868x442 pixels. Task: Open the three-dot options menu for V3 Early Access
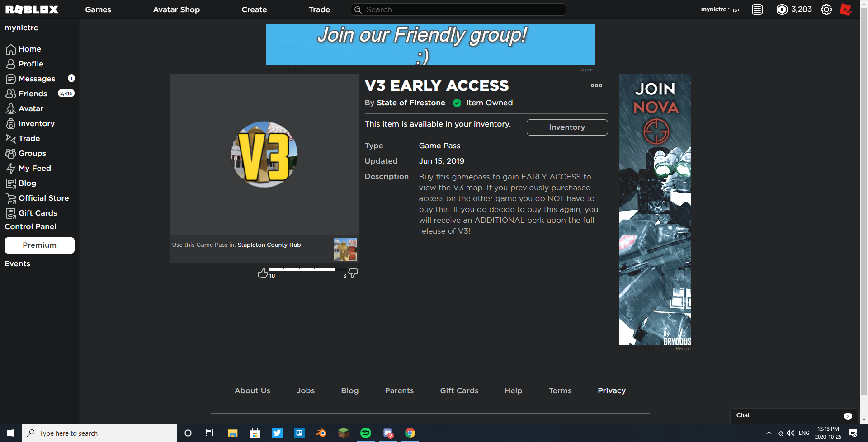click(596, 85)
